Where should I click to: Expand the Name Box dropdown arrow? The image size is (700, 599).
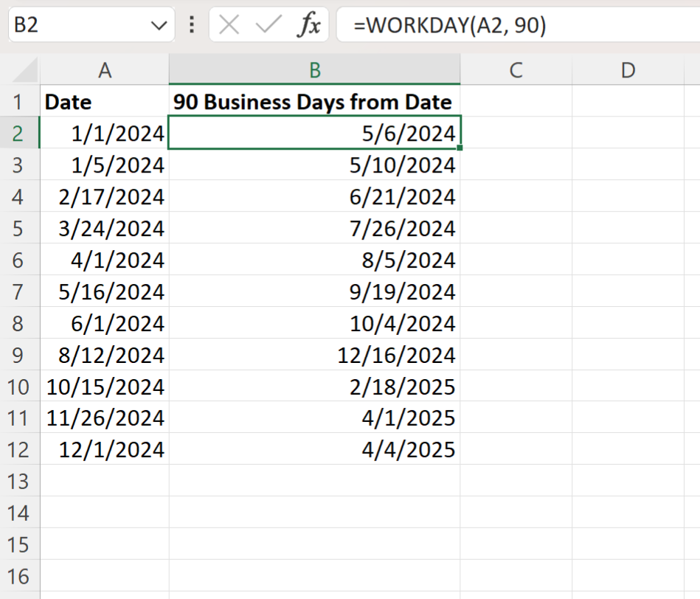click(x=159, y=26)
